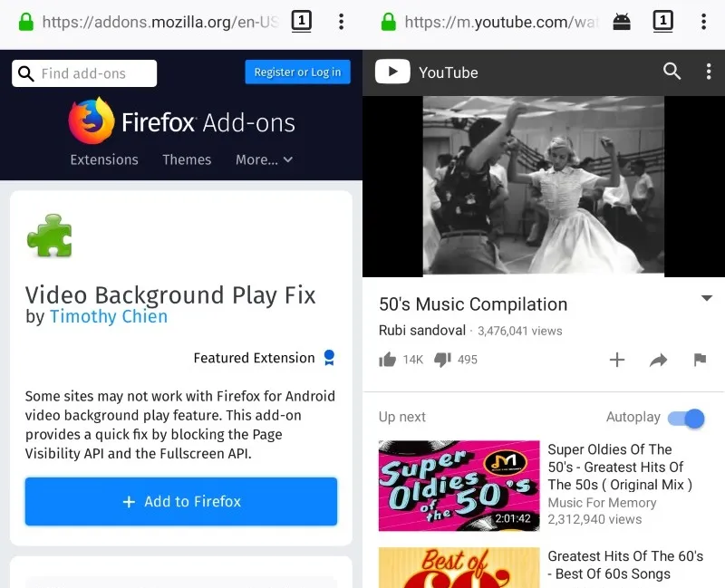Open YouTube search with the magnifier icon
This screenshot has width=725, height=588.
[x=672, y=72]
